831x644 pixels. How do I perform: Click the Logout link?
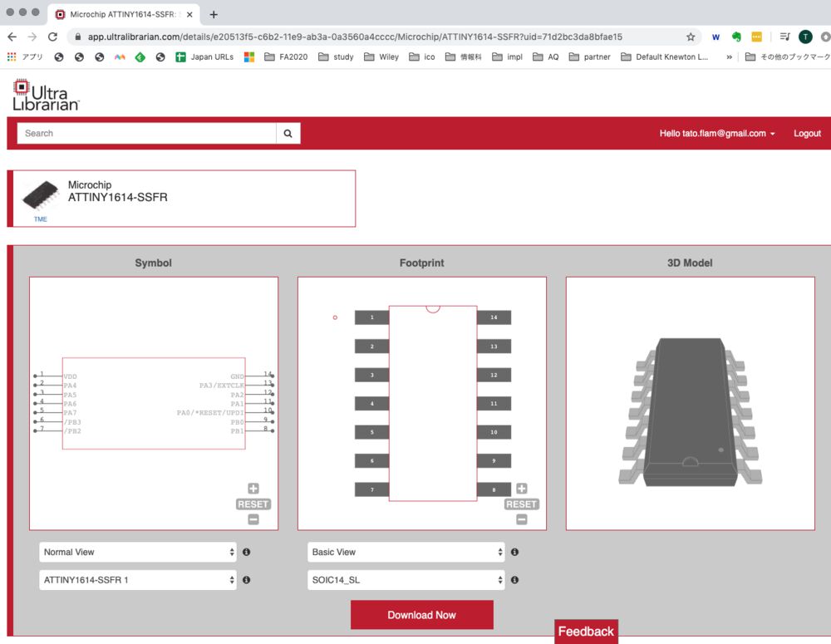[807, 133]
